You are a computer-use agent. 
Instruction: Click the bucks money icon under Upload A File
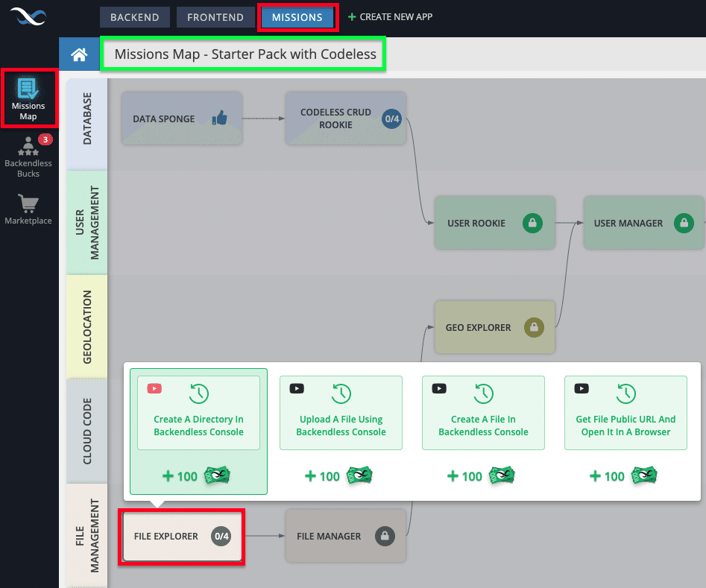(x=359, y=475)
